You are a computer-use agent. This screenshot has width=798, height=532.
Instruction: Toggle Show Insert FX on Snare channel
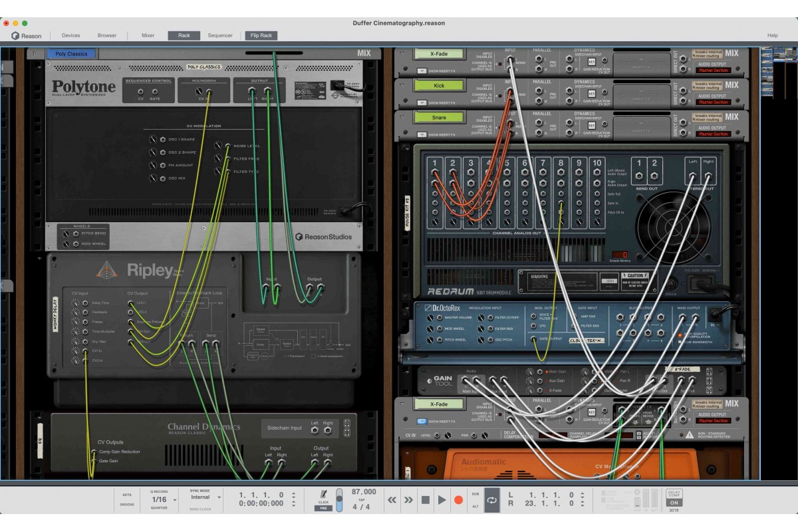tap(422, 134)
